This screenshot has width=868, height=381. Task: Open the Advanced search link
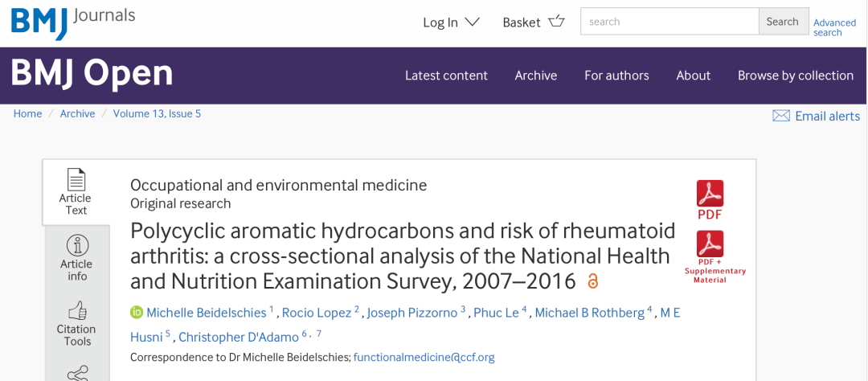(834, 27)
